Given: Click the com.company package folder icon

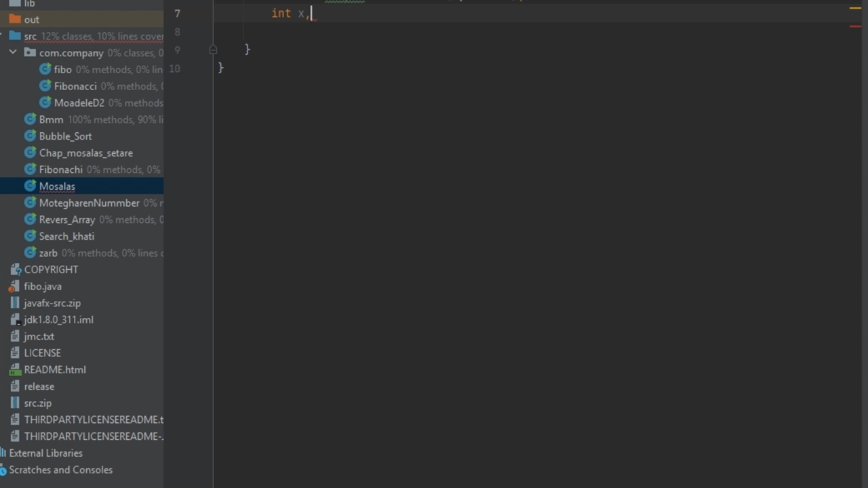Looking at the screenshot, I should point(30,53).
